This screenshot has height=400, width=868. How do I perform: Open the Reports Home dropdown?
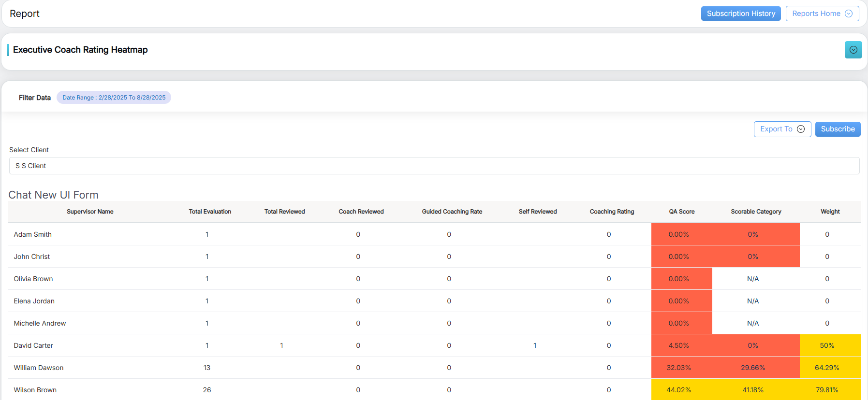click(x=822, y=14)
